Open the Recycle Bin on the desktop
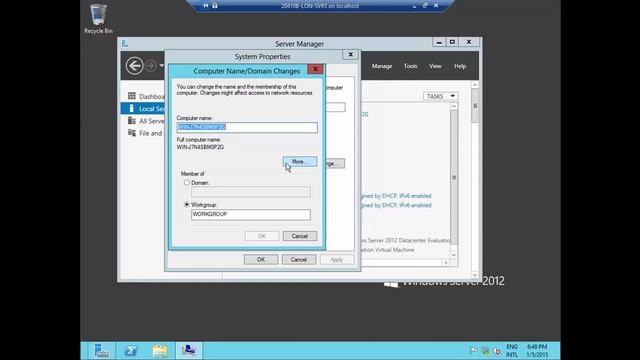The width and height of the screenshot is (640, 360). pos(98,19)
